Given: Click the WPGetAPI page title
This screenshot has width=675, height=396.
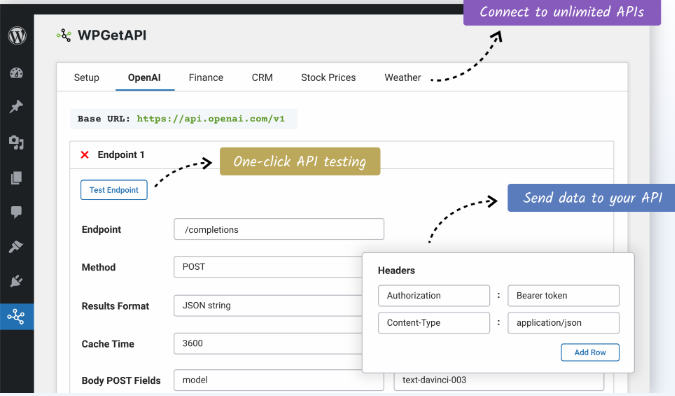Looking at the screenshot, I should coord(112,35).
